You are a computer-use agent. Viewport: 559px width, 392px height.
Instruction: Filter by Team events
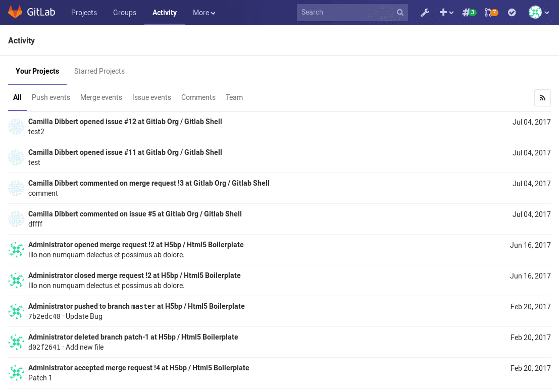[x=234, y=97]
